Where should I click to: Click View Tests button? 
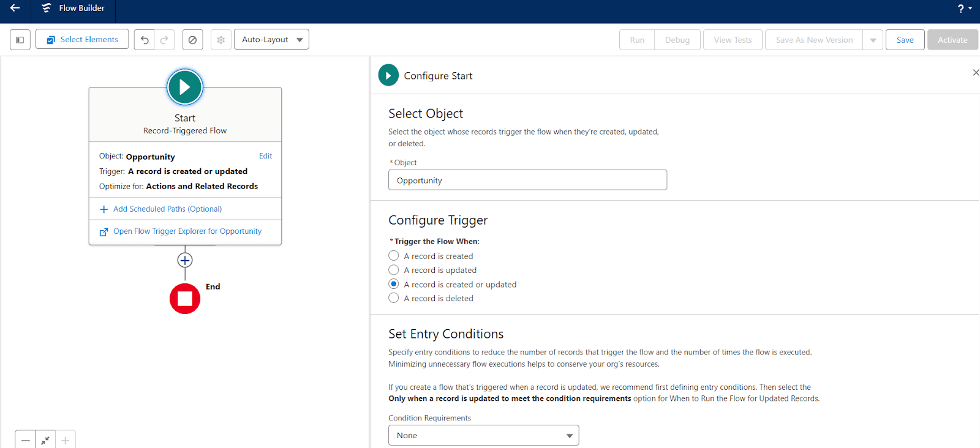click(x=733, y=40)
